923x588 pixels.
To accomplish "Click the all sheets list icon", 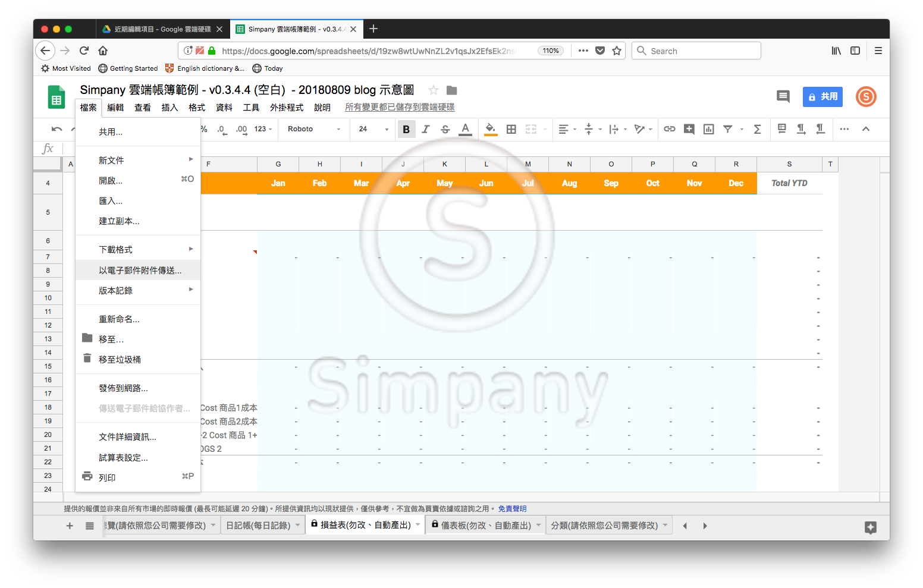I will pos(90,526).
